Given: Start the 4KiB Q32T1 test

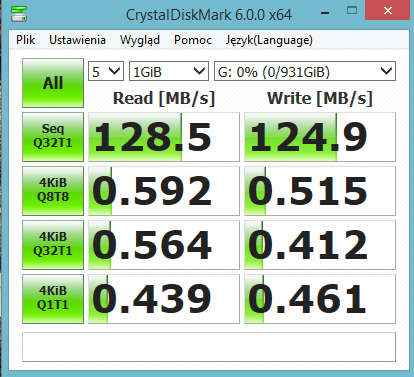Looking at the screenshot, I should click(53, 245).
